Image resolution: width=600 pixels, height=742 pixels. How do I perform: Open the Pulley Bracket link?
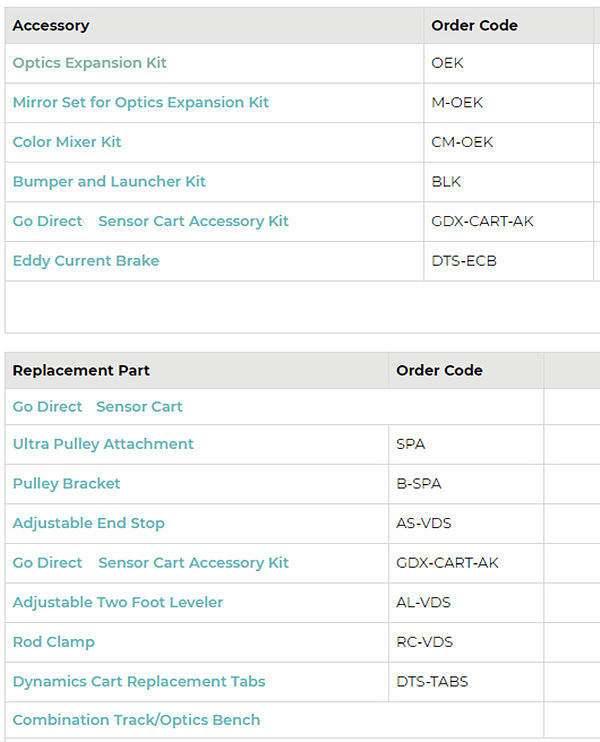pos(66,483)
